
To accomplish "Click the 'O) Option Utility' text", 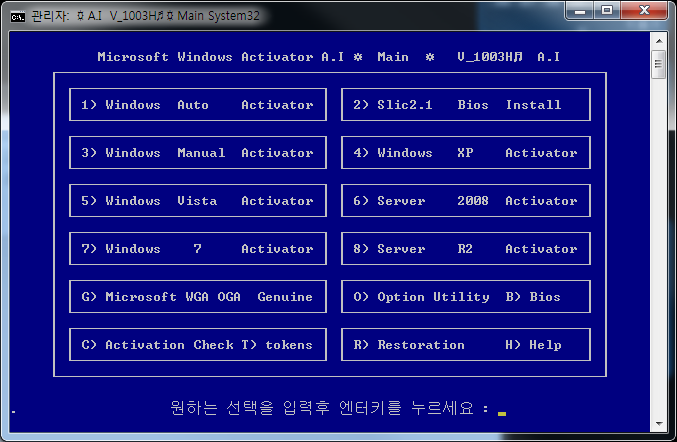I will 421,297.
